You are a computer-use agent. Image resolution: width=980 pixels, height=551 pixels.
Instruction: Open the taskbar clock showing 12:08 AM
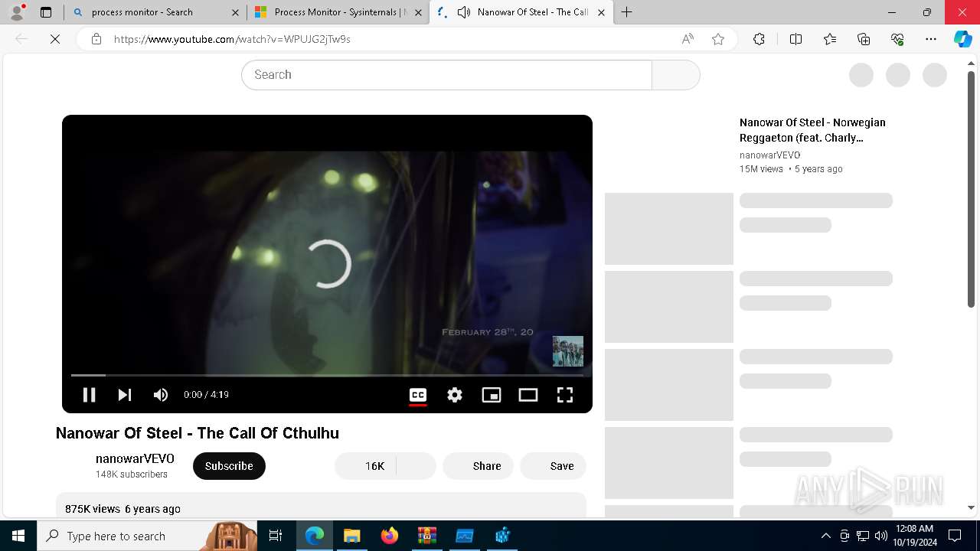coord(915,536)
